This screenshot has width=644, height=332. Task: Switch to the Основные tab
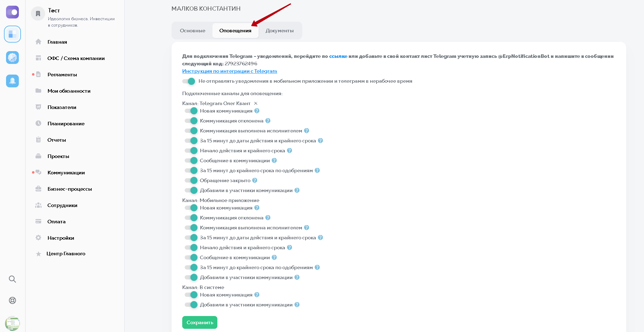(192, 31)
